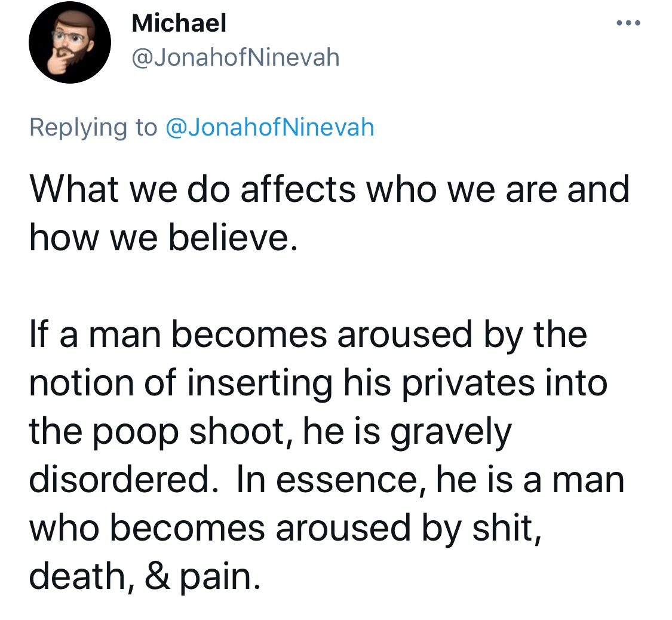Click the word "affects" in the tweet
672x620 pixels.
click(x=298, y=189)
